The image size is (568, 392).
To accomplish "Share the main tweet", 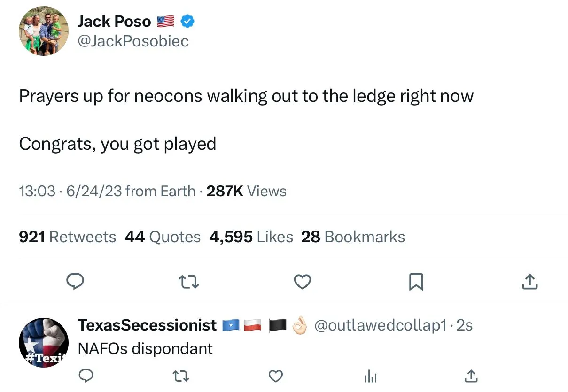I will (529, 281).
